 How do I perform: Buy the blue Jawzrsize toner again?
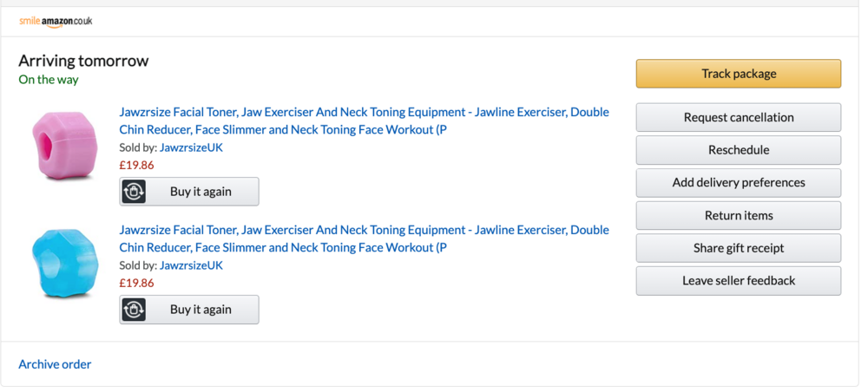[x=189, y=310]
